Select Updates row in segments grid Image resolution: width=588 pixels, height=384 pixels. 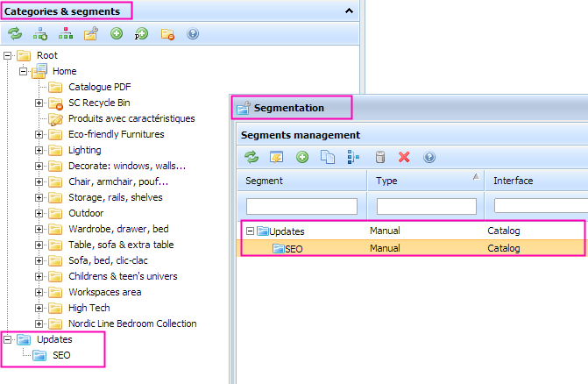coord(413,231)
